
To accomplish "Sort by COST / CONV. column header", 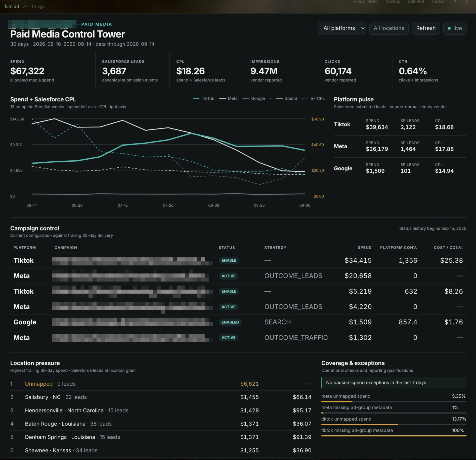I will tap(448, 248).
